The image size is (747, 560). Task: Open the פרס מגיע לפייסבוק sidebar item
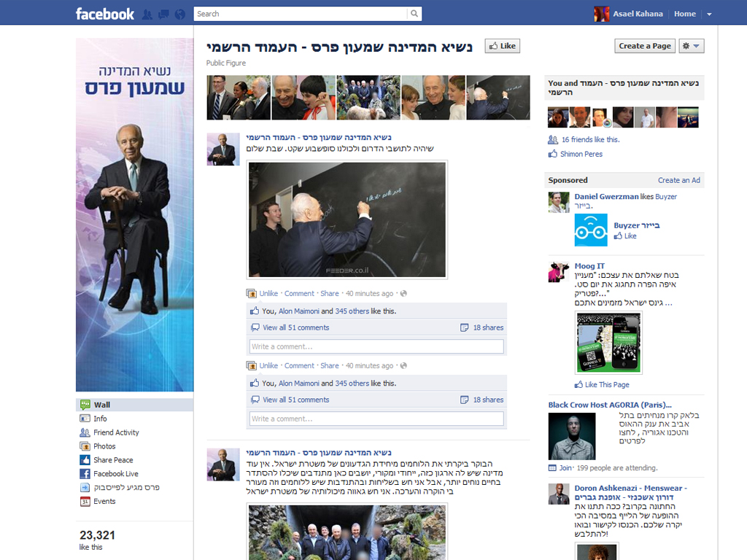[126, 488]
